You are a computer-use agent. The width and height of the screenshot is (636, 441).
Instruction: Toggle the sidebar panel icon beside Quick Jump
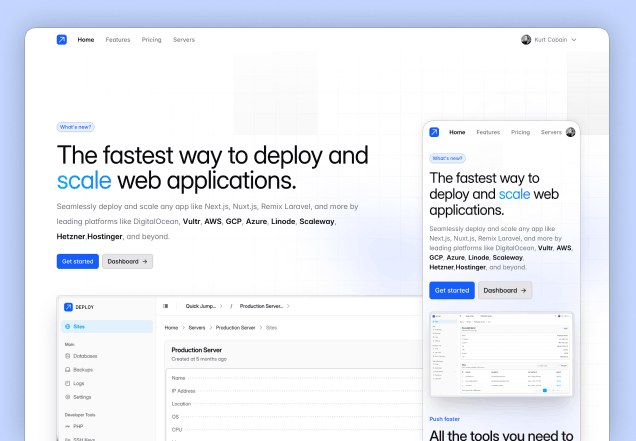pos(165,306)
